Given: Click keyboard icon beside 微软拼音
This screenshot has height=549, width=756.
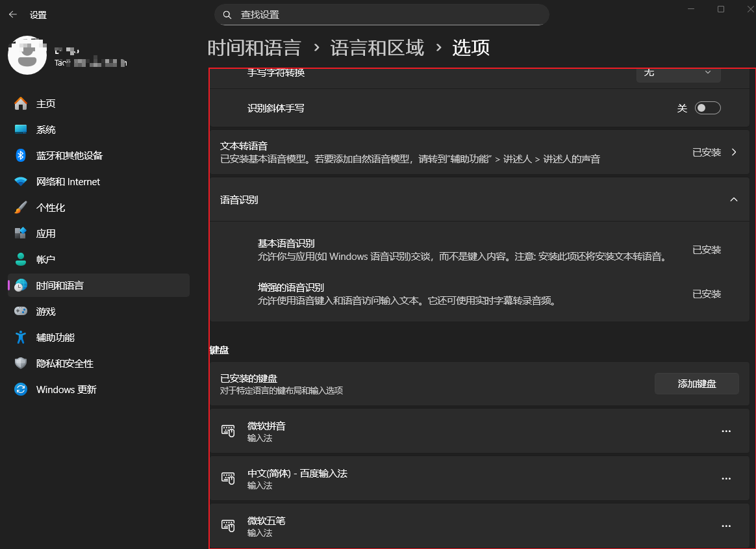Looking at the screenshot, I should click(228, 431).
